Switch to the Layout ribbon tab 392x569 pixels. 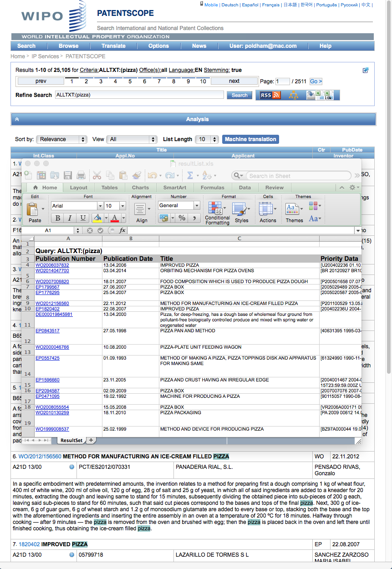coord(78,188)
